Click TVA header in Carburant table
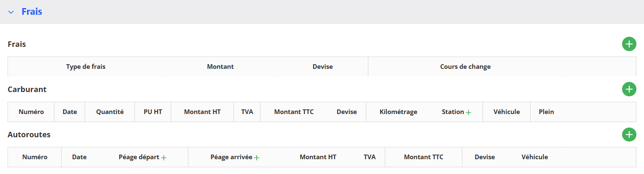This screenshot has height=174, width=644. coord(247,112)
